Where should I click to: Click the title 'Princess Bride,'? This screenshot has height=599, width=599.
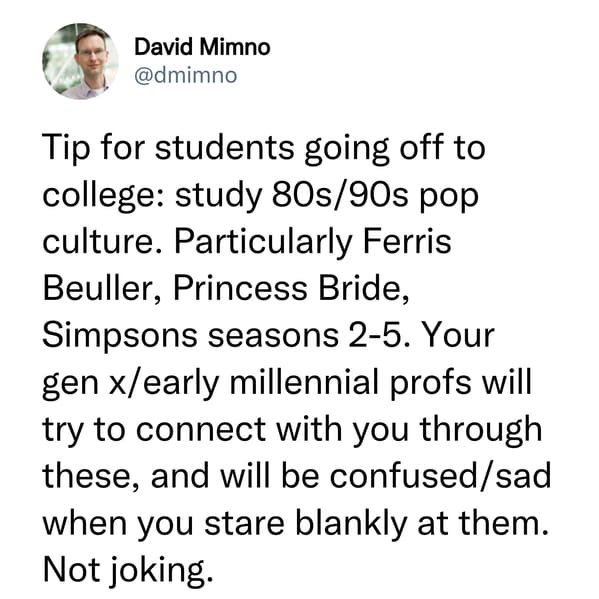[x=292, y=289]
